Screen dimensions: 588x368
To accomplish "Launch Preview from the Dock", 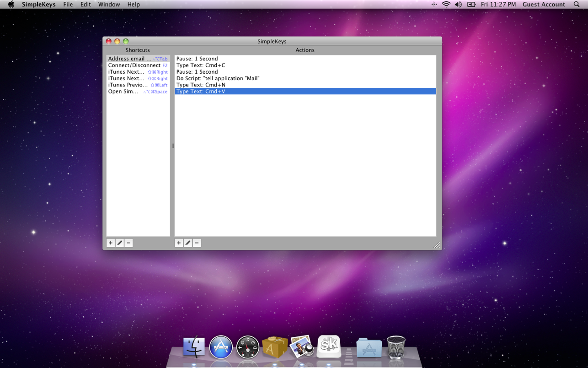I will (x=302, y=346).
